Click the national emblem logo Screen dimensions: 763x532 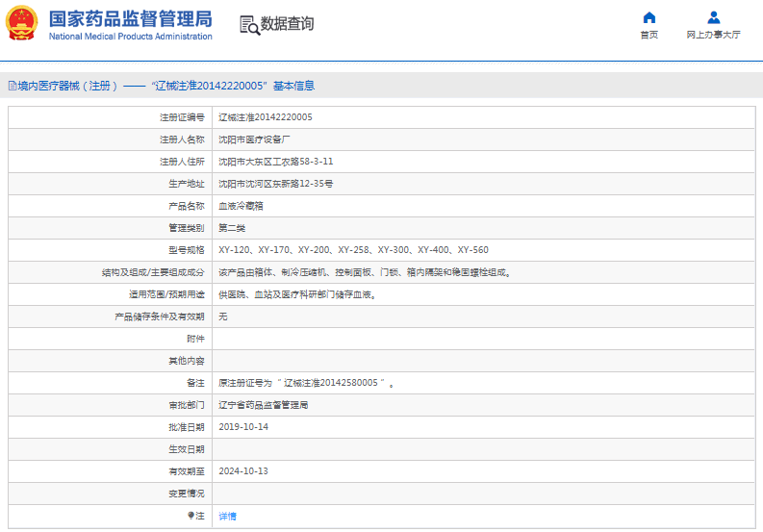23,23
